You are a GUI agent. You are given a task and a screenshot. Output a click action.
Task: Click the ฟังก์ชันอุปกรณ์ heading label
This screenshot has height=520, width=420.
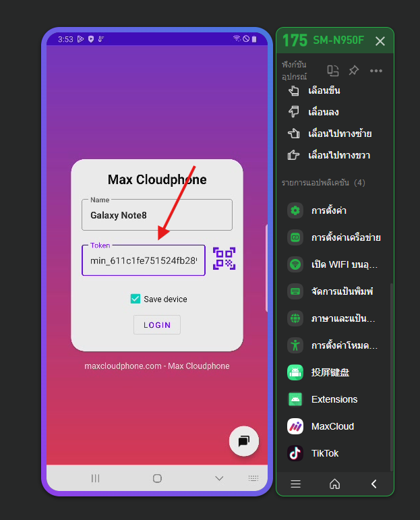tap(295, 70)
